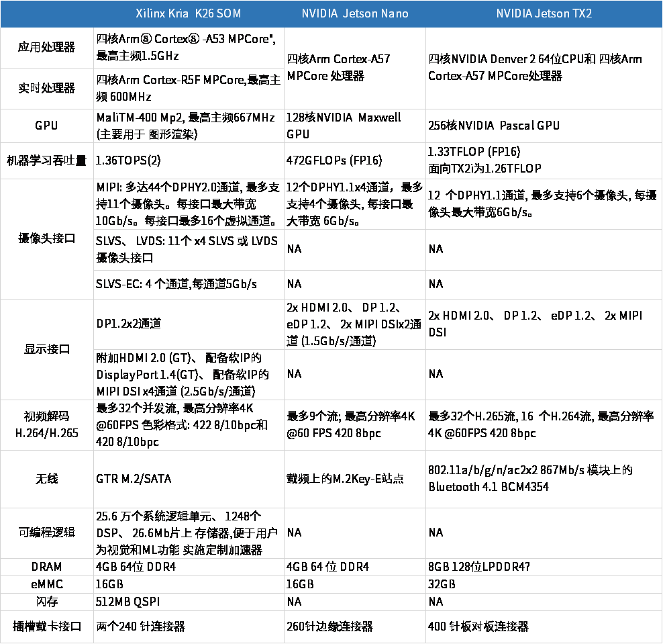Click the DRAM row label
Image resolution: width=663 pixels, height=644 pixels.
tap(46, 567)
